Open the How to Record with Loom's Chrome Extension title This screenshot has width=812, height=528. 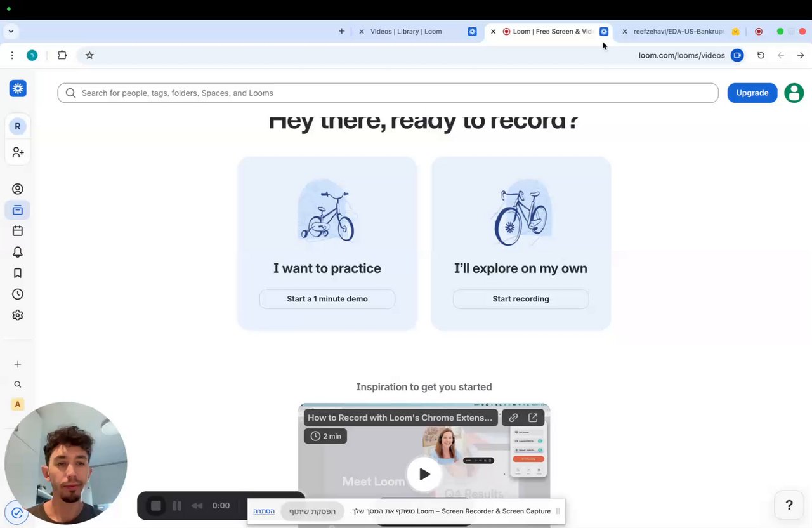400,418
